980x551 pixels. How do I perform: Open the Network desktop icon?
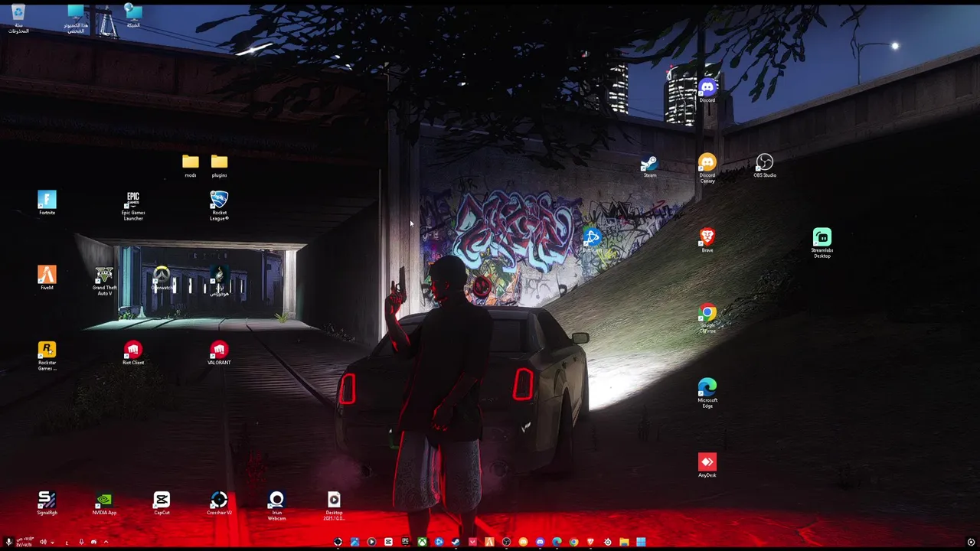[133, 16]
